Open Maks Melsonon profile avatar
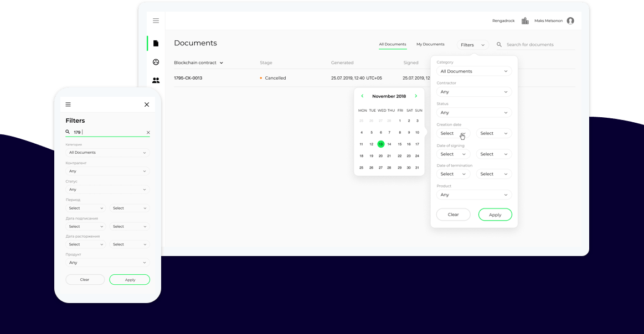 (x=570, y=21)
